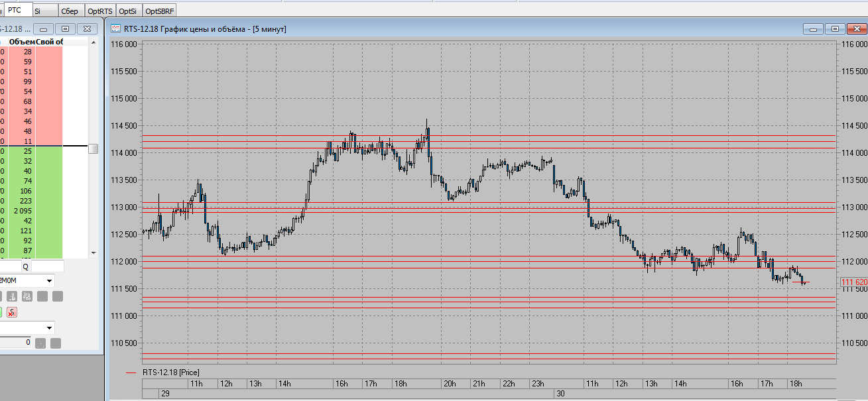Screen dimensions: 868x401
Task: Close the order book window
Action: [x=86, y=29]
